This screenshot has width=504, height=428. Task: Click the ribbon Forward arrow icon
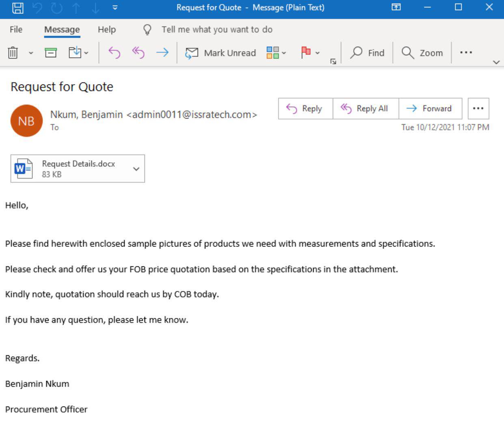162,53
